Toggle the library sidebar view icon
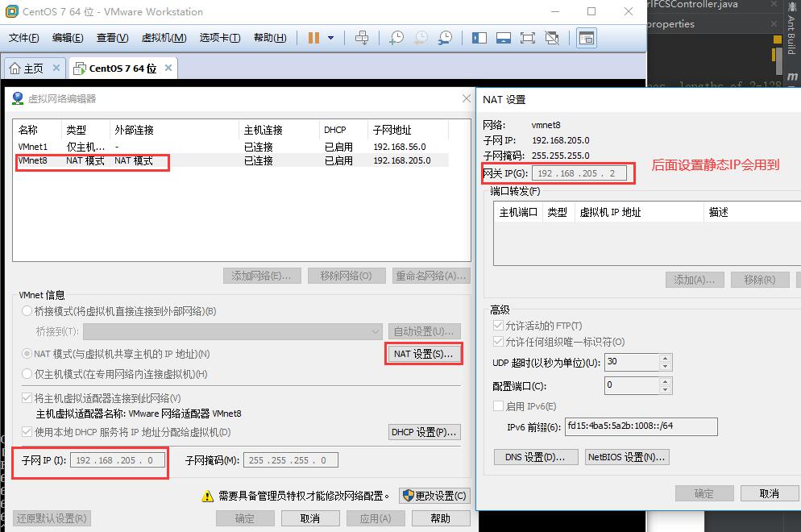 (479, 38)
